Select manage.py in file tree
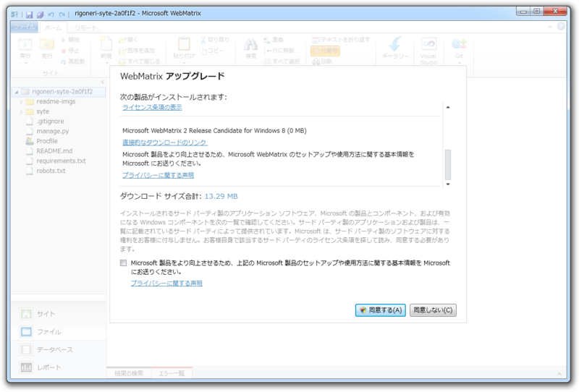 [52, 132]
